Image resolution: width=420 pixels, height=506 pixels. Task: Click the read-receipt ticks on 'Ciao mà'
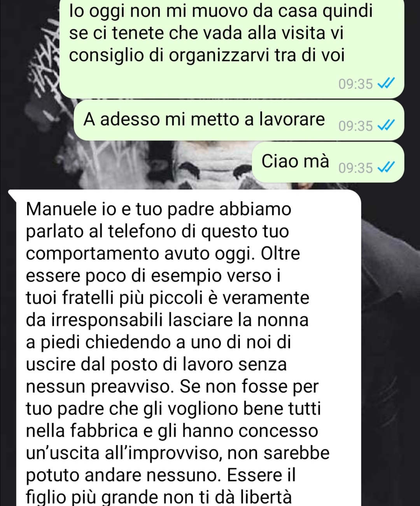(386, 168)
